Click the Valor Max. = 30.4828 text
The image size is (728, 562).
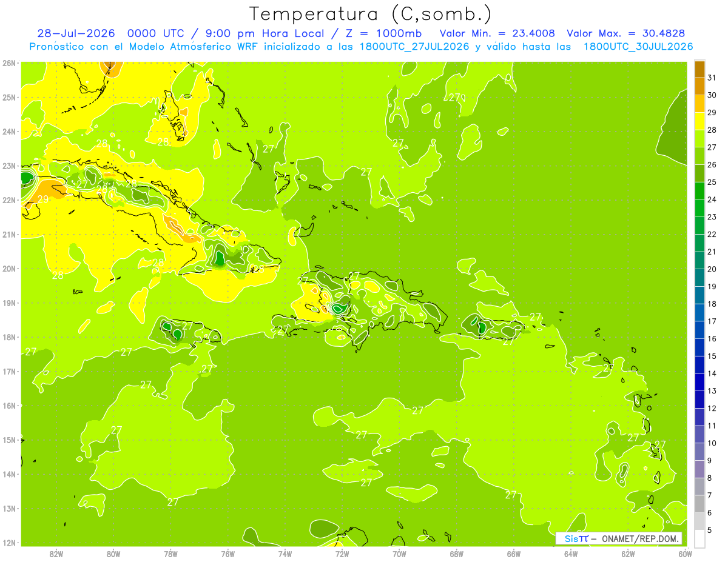pyautogui.click(x=626, y=33)
